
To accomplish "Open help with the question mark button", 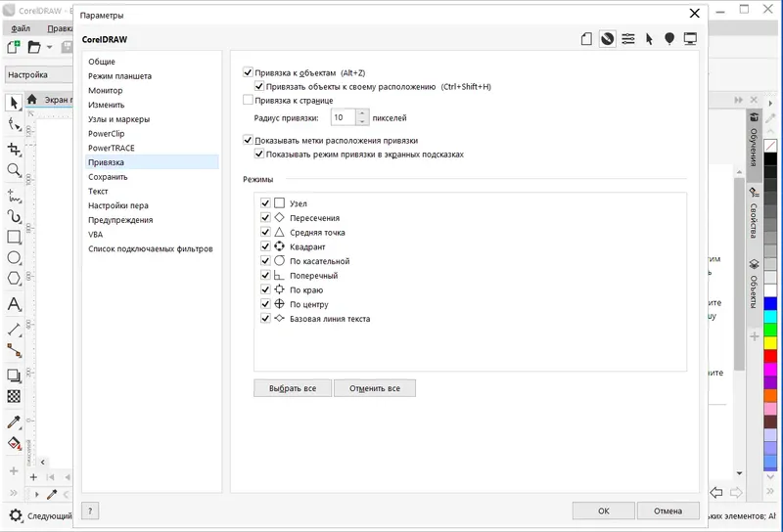I will point(90,510).
